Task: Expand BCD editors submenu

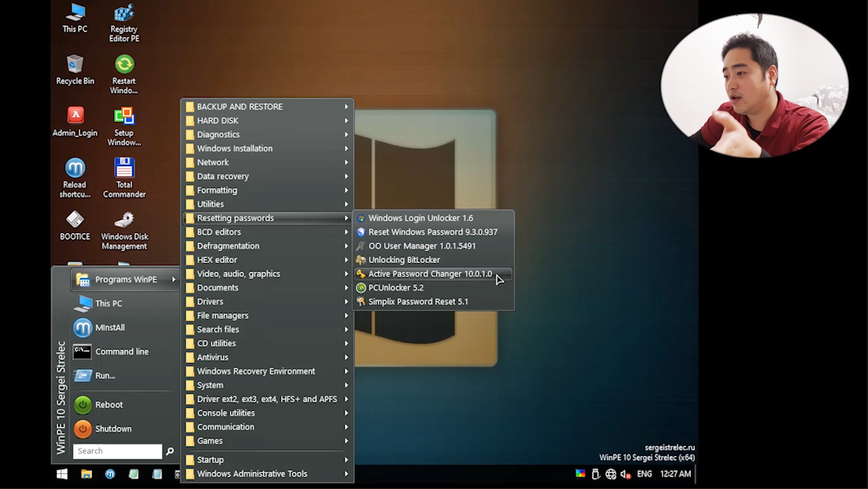Action: 268,232
